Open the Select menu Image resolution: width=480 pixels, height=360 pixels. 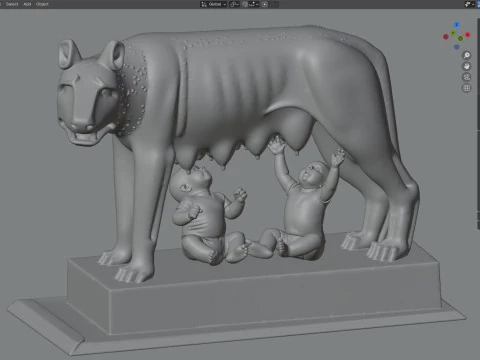12,4
